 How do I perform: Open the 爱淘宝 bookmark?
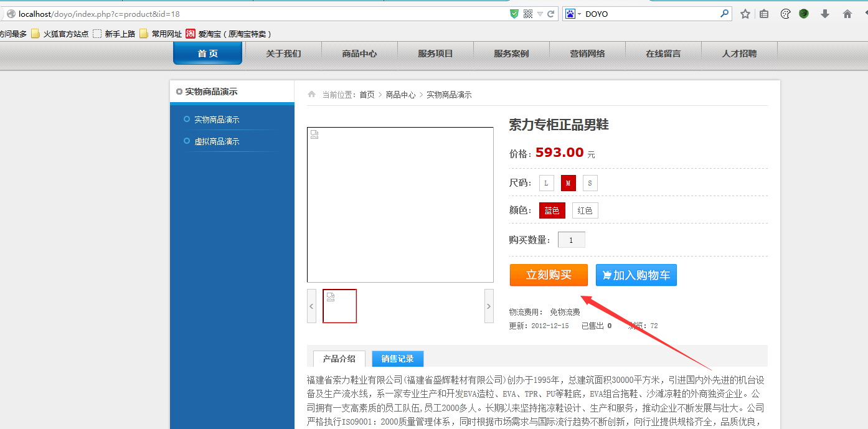click(228, 34)
